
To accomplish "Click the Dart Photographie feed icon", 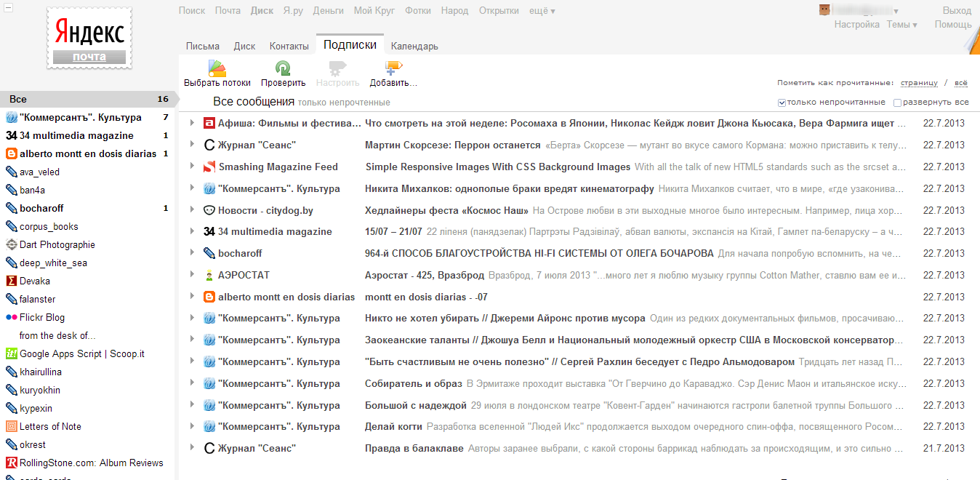I will point(12,244).
